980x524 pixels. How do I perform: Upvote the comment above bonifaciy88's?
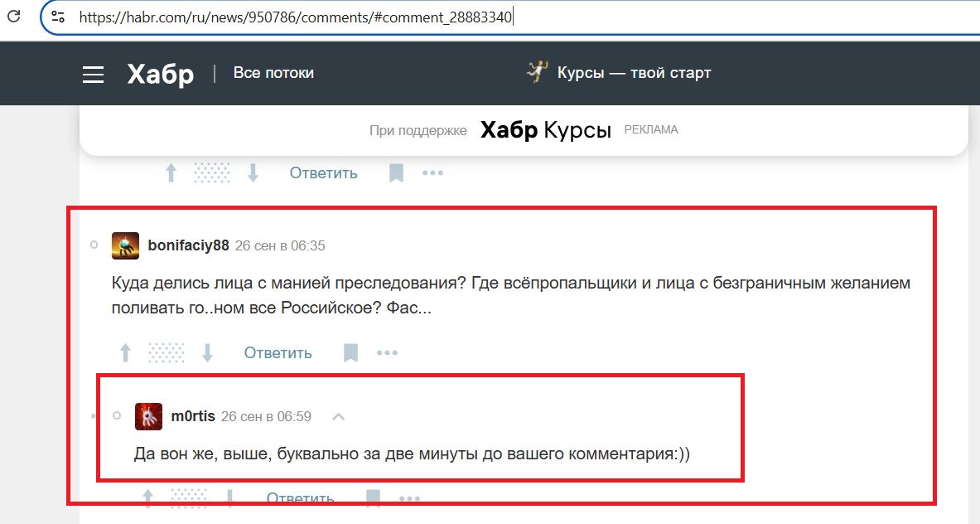pyautogui.click(x=171, y=173)
